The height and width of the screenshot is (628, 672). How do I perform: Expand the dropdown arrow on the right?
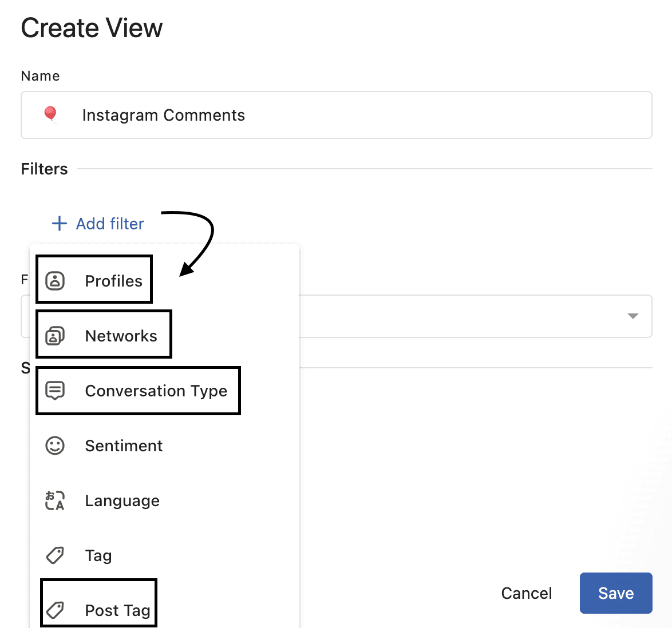[x=633, y=316]
